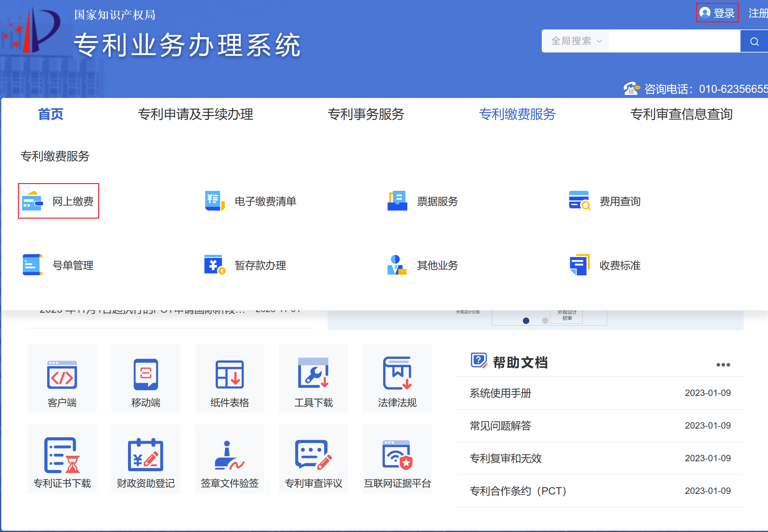Open the 互联网证据平台 icon
This screenshot has height=532, width=768.
[397, 455]
